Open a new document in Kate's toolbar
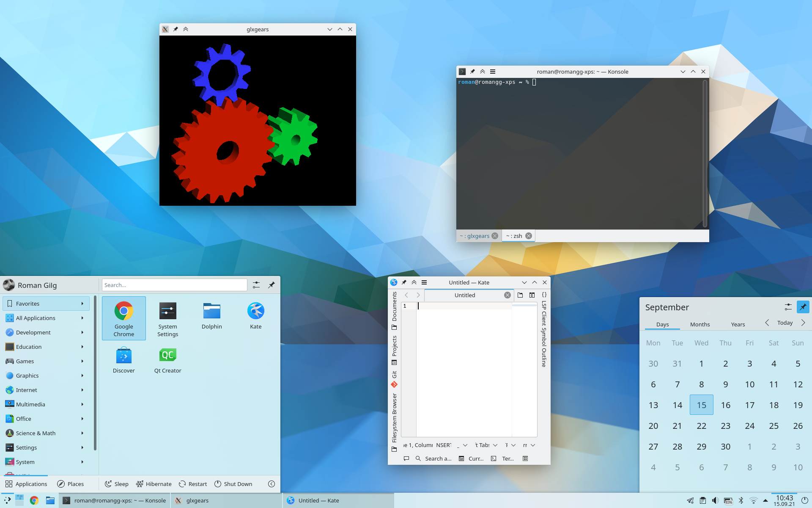The width and height of the screenshot is (812, 508). [520, 295]
